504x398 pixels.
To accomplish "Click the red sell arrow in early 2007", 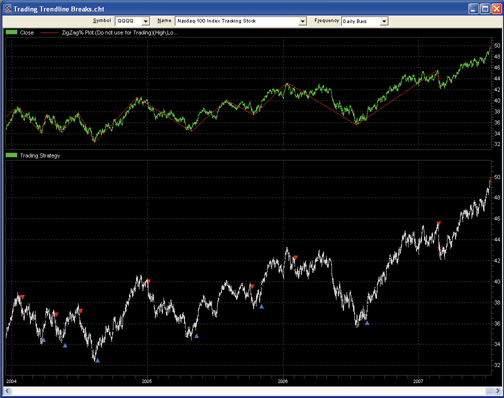I will click(439, 223).
